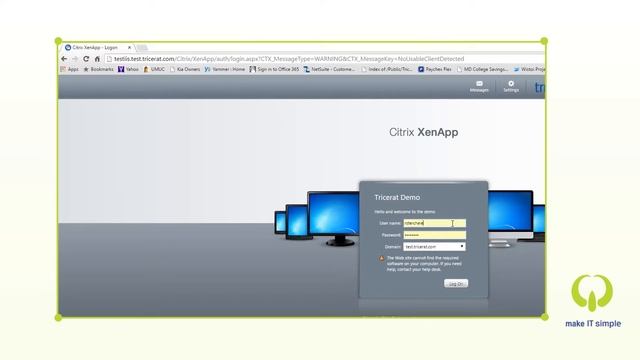Close the Citrix XenApp - Logon tab
The width and height of the screenshot is (640, 360).
coord(129,48)
